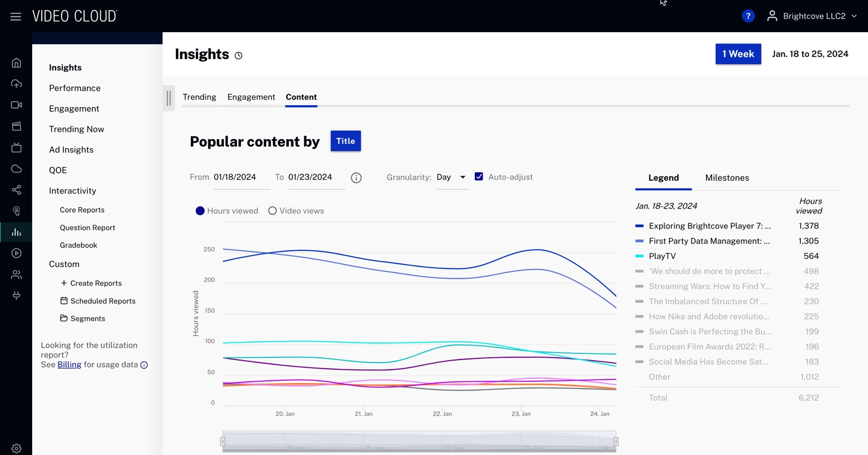Select the Video views radio button
The image size is (868, 455).
click(x=272, y=210)
